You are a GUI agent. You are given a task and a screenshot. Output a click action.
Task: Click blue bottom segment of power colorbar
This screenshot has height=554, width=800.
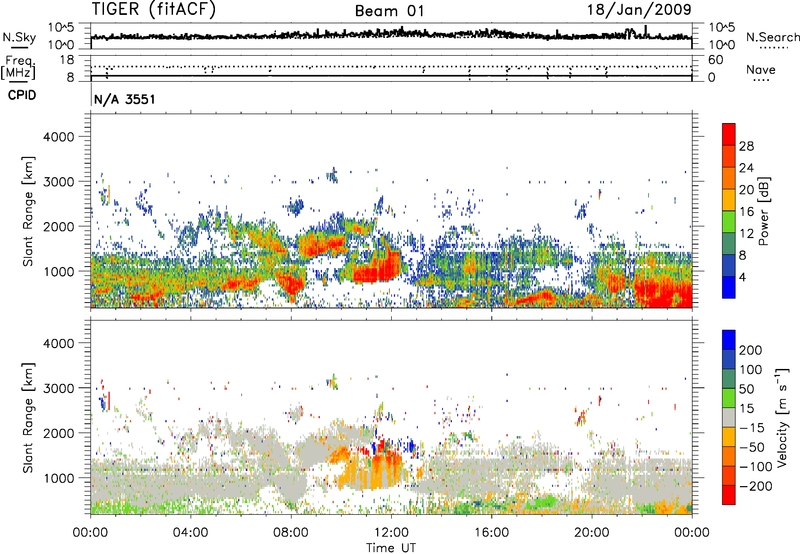(x=729, y=287)
